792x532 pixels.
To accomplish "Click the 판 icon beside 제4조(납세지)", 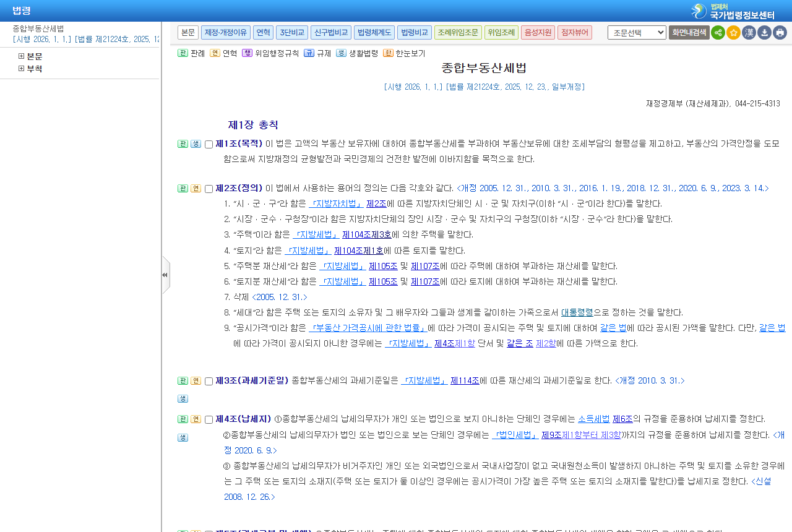I will [183, 419].
